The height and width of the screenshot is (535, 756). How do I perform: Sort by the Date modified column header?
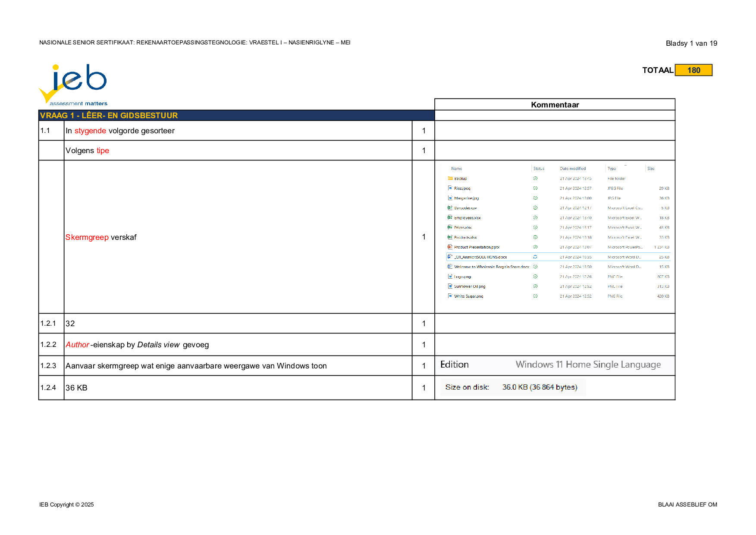573,169
